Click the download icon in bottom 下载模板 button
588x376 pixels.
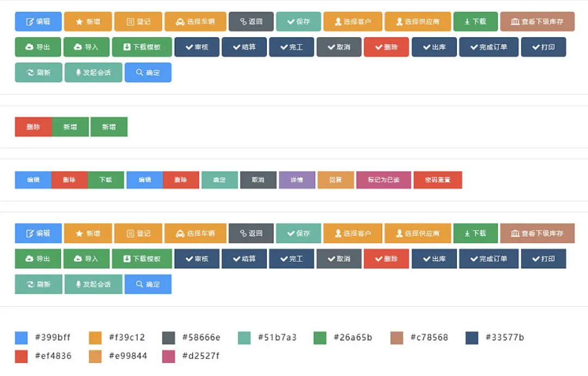tap(127, 259)
